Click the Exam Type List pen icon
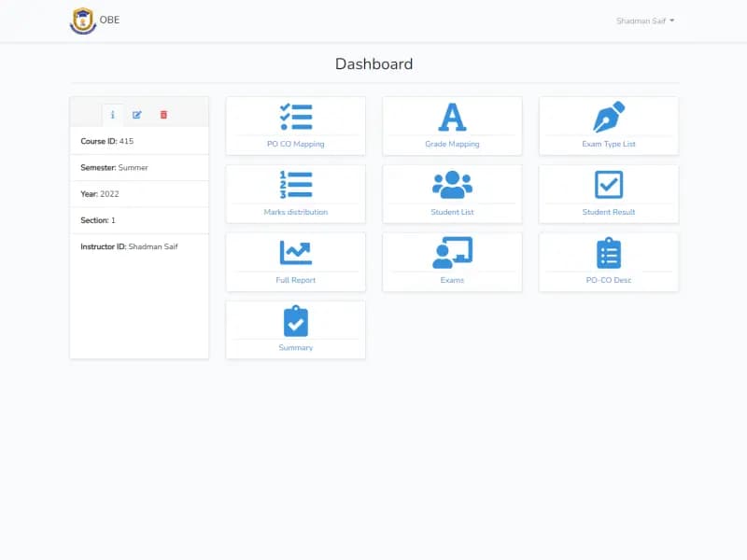 click(x=609, y=118)
